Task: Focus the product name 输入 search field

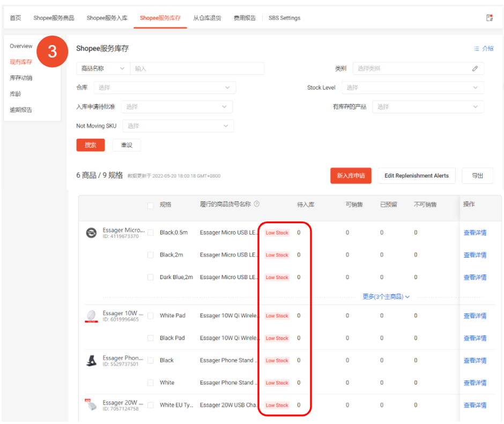Action: click(197, 69)
